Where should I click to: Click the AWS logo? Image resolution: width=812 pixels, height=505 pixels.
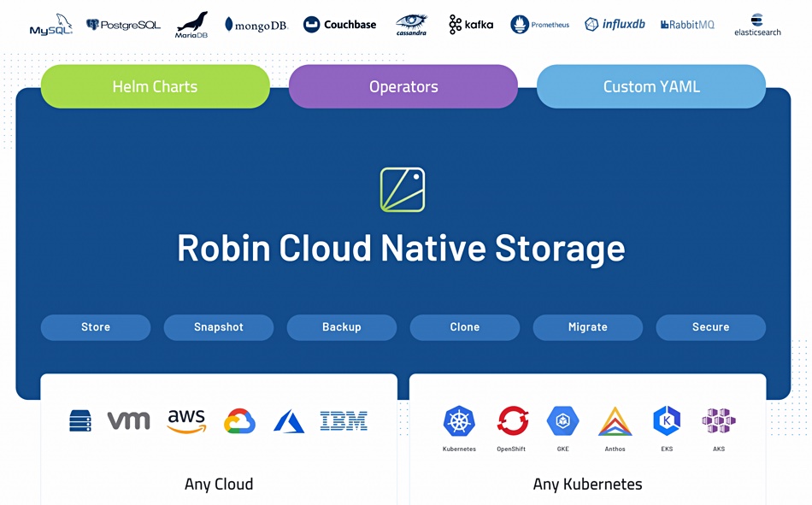click(186, 420)
